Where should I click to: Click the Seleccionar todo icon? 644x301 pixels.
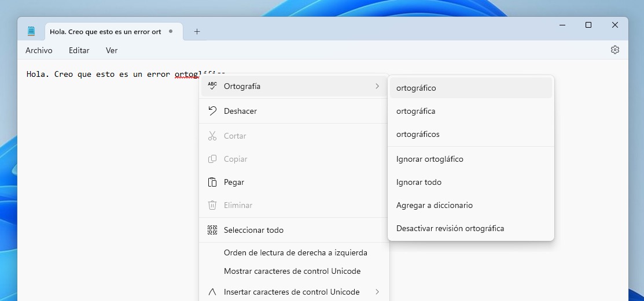tap(212, 230)
